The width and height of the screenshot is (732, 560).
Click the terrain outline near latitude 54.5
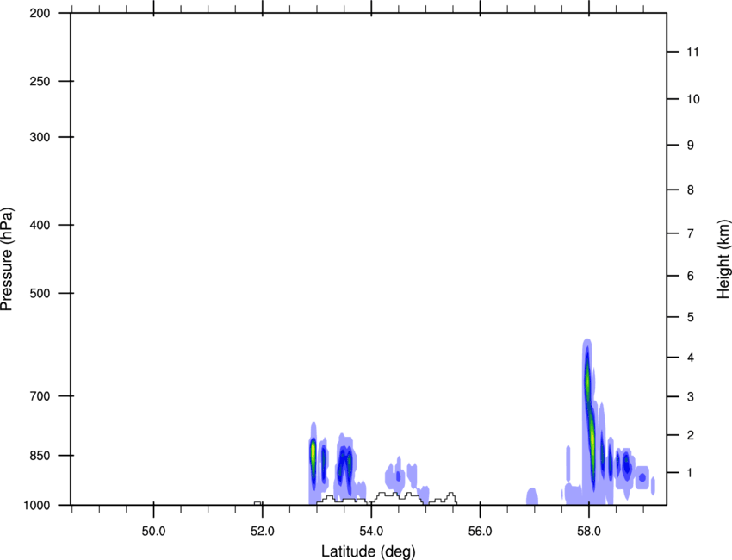pos(397,497)
